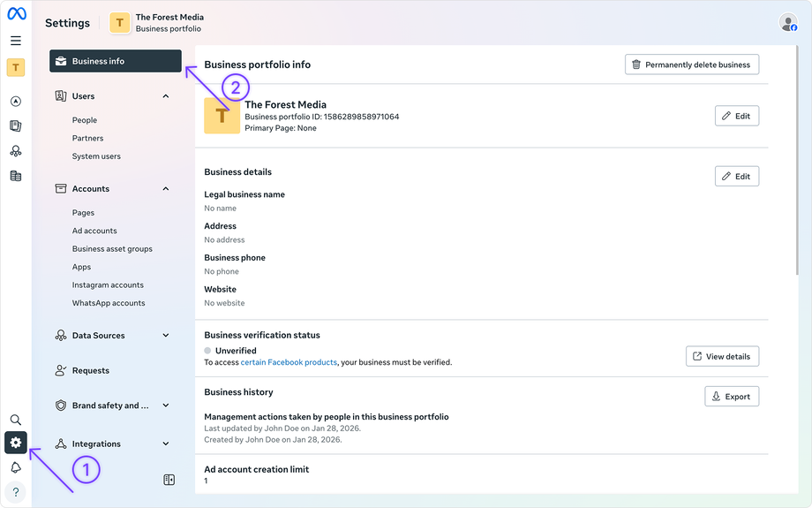The height and width of the screenshot is (508, 812).
Task: Click Permanently delete business button
Action: 691,64
